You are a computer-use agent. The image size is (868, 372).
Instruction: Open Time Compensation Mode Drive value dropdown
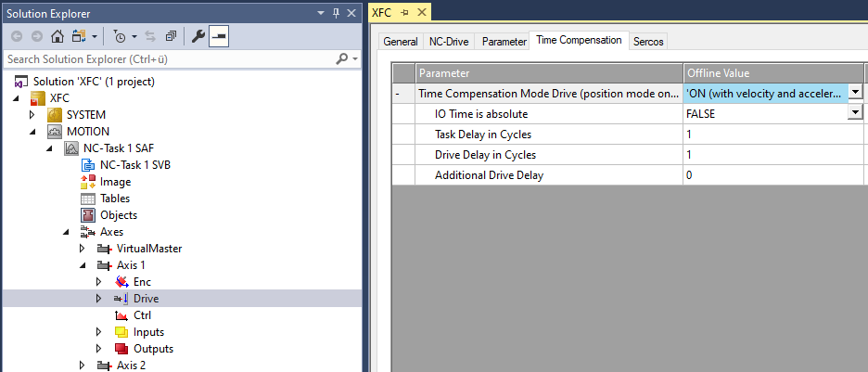pyautogui.click(x=855, y=93)
